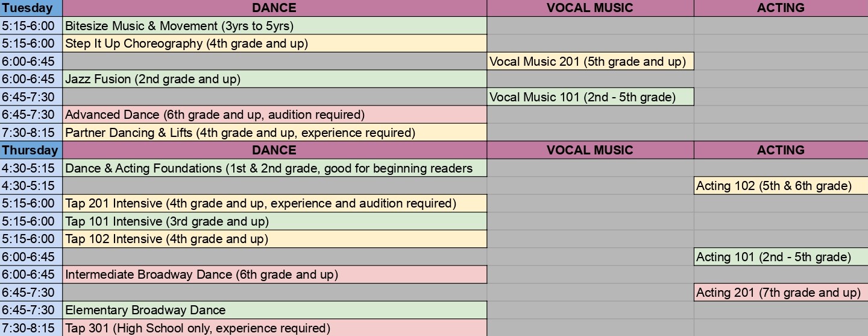Image resolution: width=868 pixels, height=336 pixels.
Task: Select Intermediate Broadway Dance cell
Action: click(275, 274)
